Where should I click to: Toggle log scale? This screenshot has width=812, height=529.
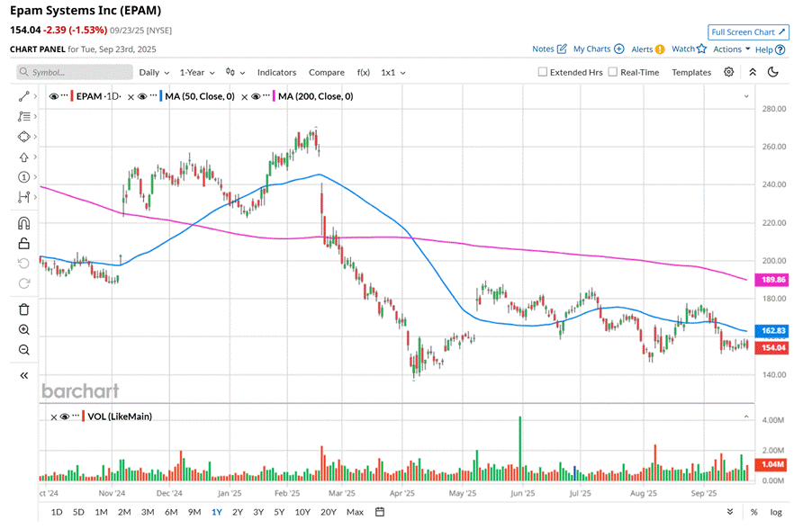coord(776,512)
